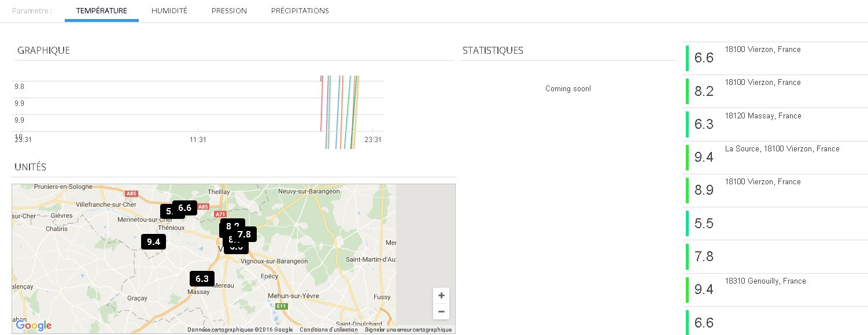Click the Google logo on the map
The image size is (868, 335).
click(x=34, y=326)
